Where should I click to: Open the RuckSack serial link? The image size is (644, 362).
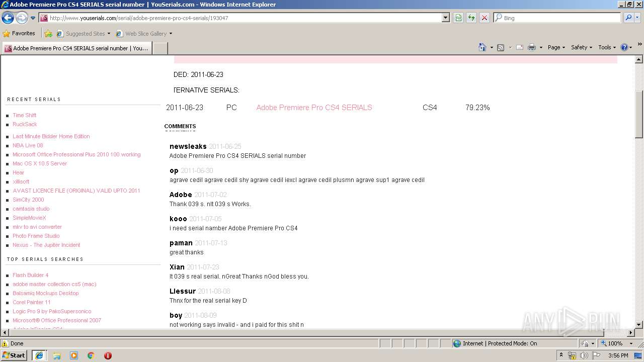[25, 124]
